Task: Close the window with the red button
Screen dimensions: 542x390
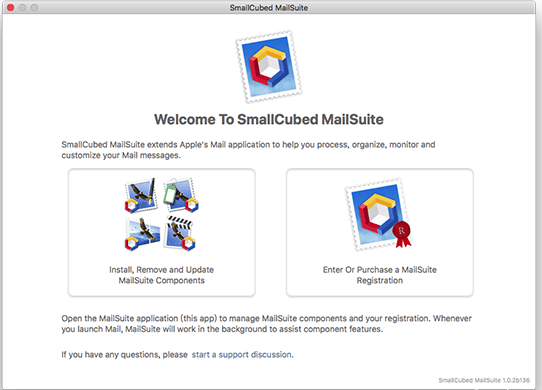Action: [x=10, y=7]
